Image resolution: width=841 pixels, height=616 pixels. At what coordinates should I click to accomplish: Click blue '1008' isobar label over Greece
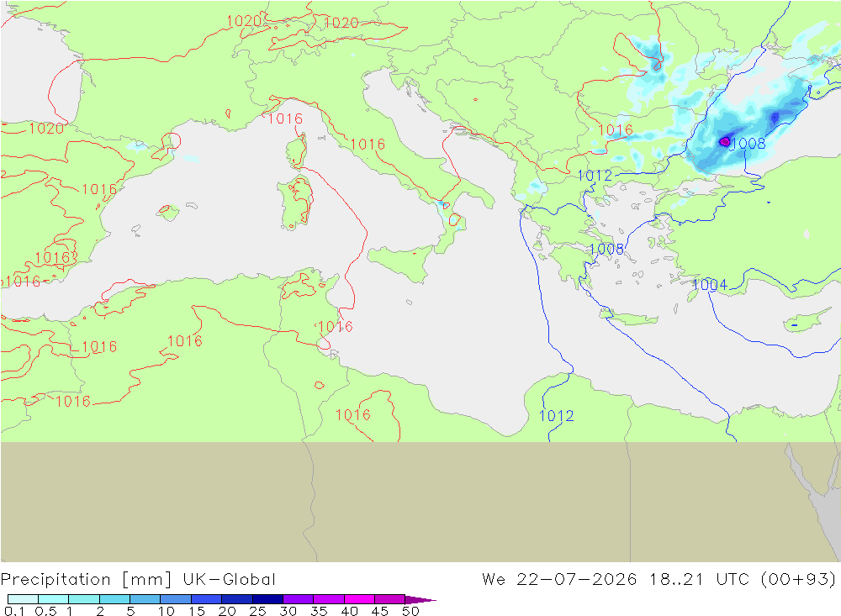[606, 250]
